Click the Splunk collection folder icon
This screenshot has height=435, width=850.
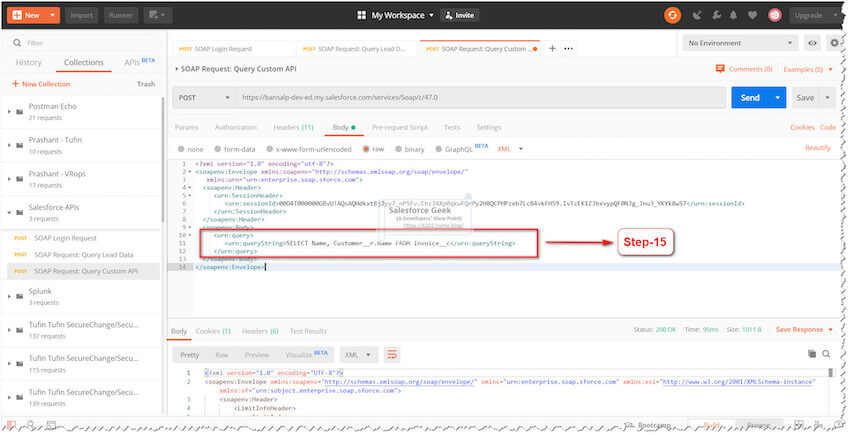click(20, 297)
